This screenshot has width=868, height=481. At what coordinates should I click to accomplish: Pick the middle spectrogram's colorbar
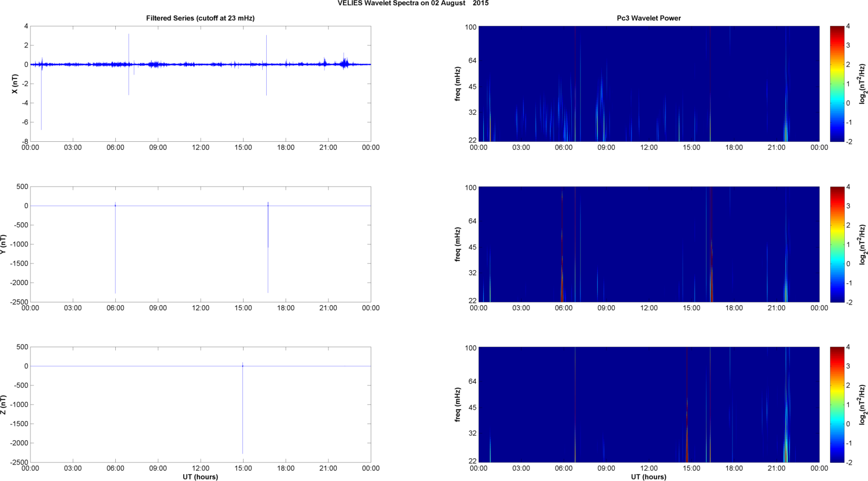[837, 244]
